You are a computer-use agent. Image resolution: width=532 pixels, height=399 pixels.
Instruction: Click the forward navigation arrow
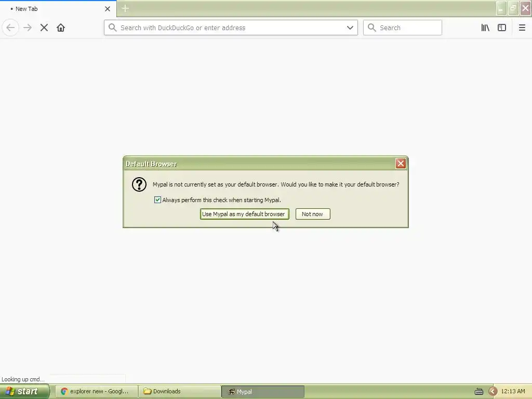pyautogui.click(x=28, y=28)
